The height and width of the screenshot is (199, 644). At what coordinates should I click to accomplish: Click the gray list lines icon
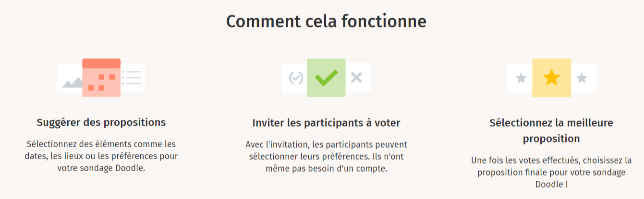pos(132,78)
